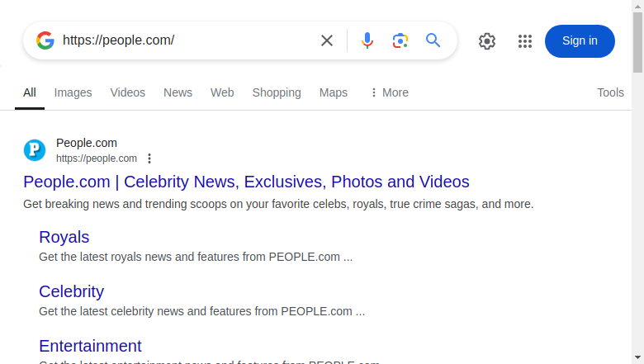Open the Royals sitelink
The height and width of the screenshot is (364, 644).
64,237
